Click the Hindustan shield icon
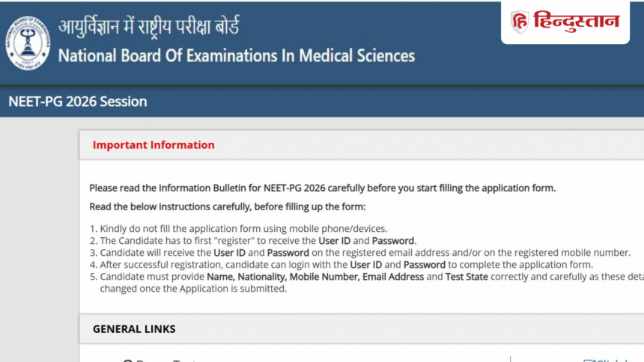Viewport: 644px width, 362px height. click(520, 22)
